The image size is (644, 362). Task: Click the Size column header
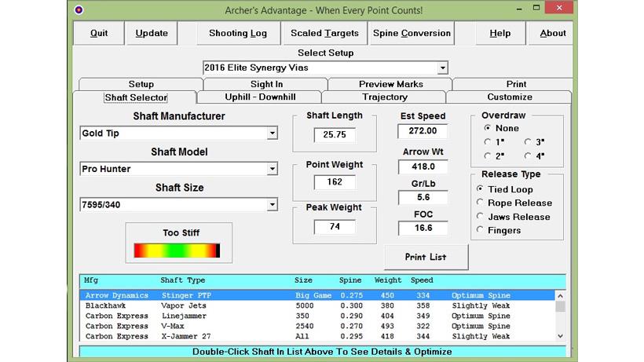point(303,280)
